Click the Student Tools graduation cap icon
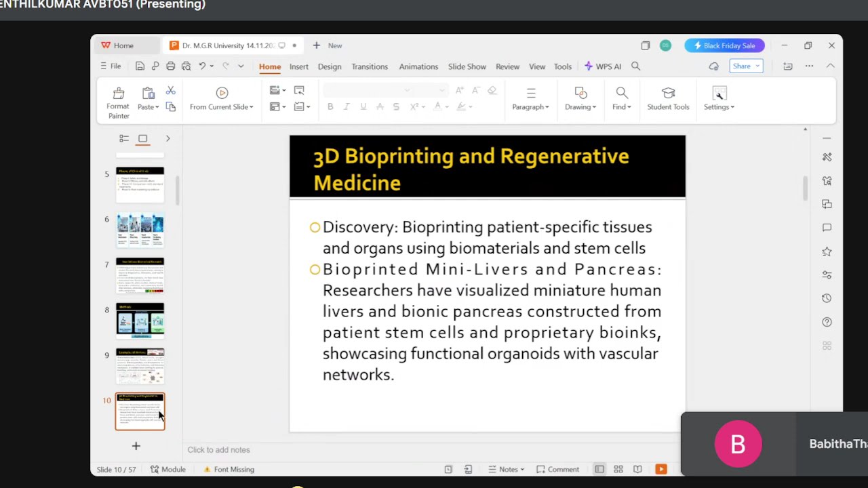The width and height of the screenshot is (868, 488). tap(668, 93)
